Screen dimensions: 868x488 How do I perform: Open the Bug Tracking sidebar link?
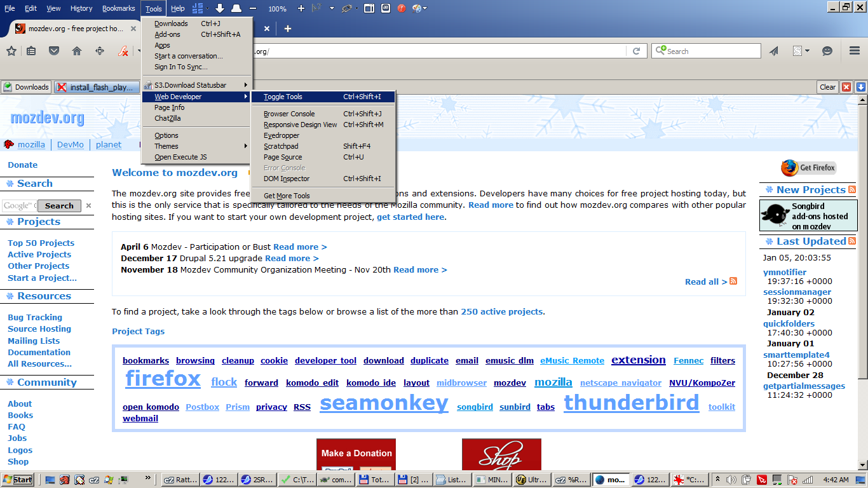pyautogui.click(x=35, y=317)
